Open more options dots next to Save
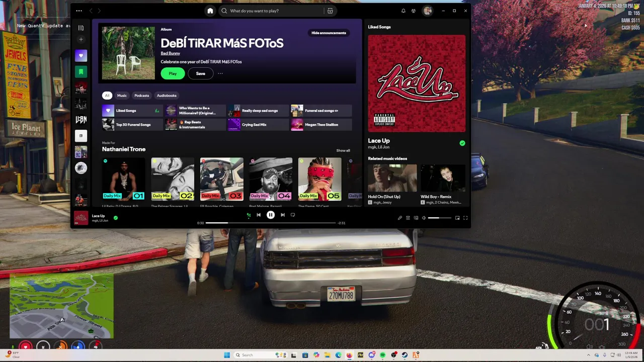The width and height of the screenshot is (644, 362). [x=220, y=73]
